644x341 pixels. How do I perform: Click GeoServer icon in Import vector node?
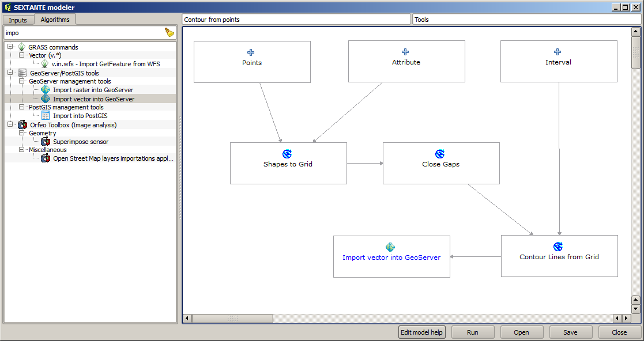tap(390, 247)
